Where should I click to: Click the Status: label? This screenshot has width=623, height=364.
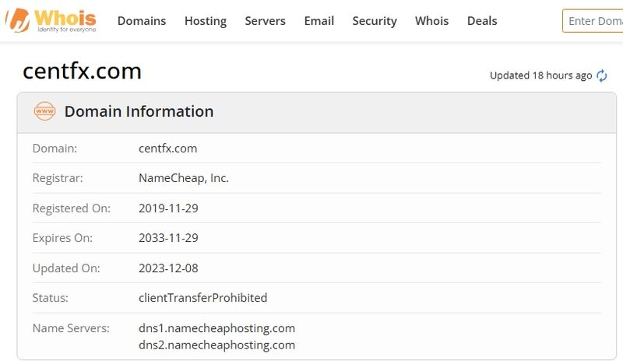pyautogui.click(x=51, y=298)
